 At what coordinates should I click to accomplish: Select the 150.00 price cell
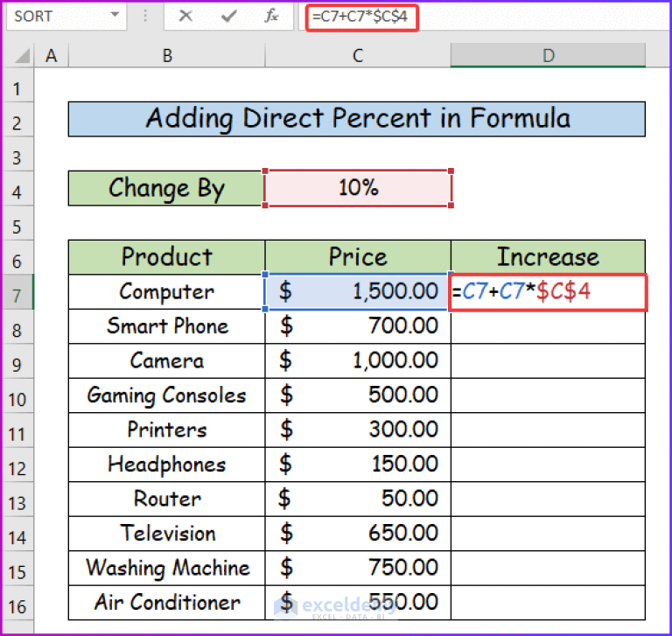tap(358, 465)
